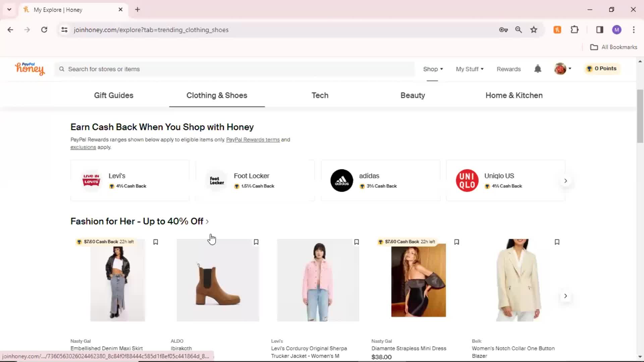Image resolution: width=644 pixels, height=362 pixels.
Task: Open the Foot Locker store card
Action: [x=255, y=180]
